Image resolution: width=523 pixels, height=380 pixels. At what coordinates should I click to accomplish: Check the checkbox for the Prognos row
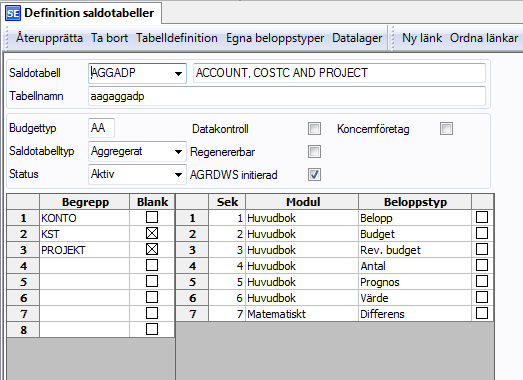[x=482, y=282]
